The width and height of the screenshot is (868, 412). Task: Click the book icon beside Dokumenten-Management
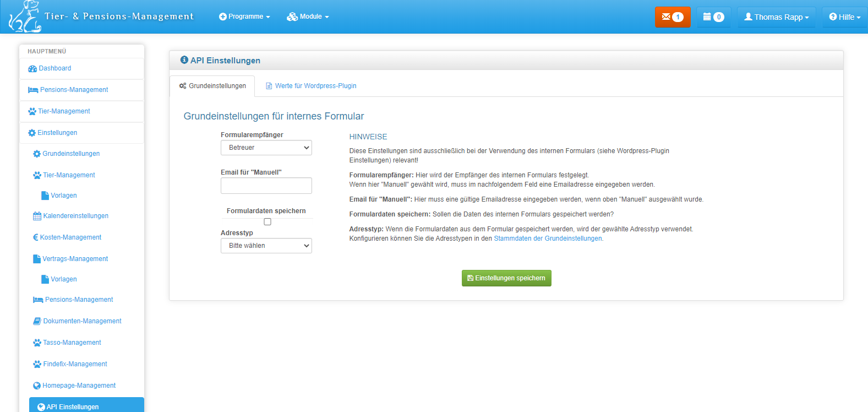pyautogui.click(x=37, y=321)
